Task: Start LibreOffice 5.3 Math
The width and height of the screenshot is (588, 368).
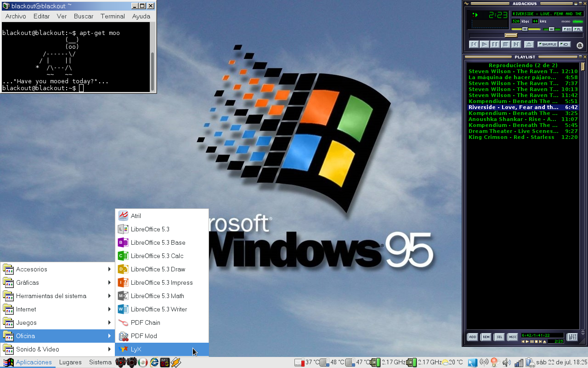Action: [x=162, y=296]
